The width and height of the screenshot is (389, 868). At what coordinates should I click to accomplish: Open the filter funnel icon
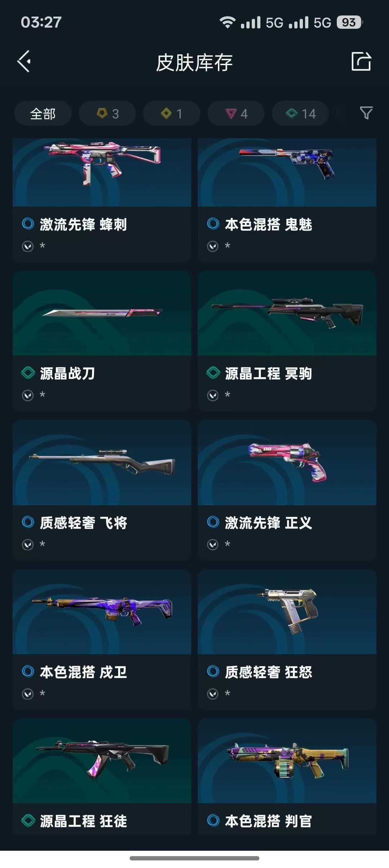pos(366,113)
